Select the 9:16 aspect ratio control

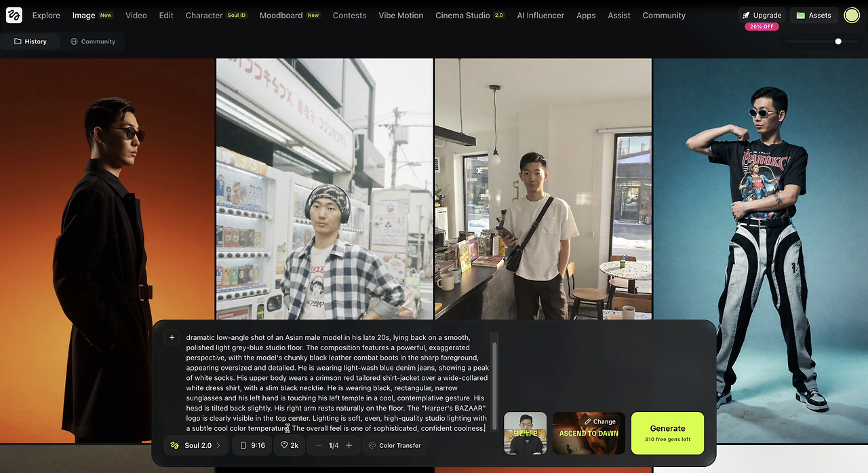(252, 445)
